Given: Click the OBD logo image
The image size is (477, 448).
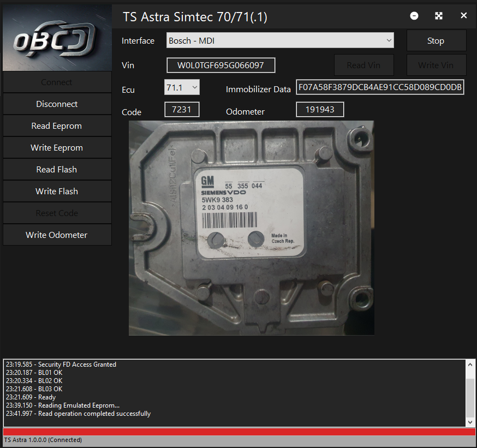Looking at the screenshot, I should pos(57,38).
